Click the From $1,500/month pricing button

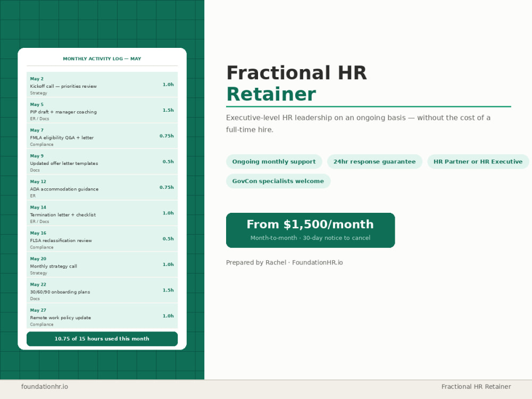pyautogui.click(x=311, y=230)
